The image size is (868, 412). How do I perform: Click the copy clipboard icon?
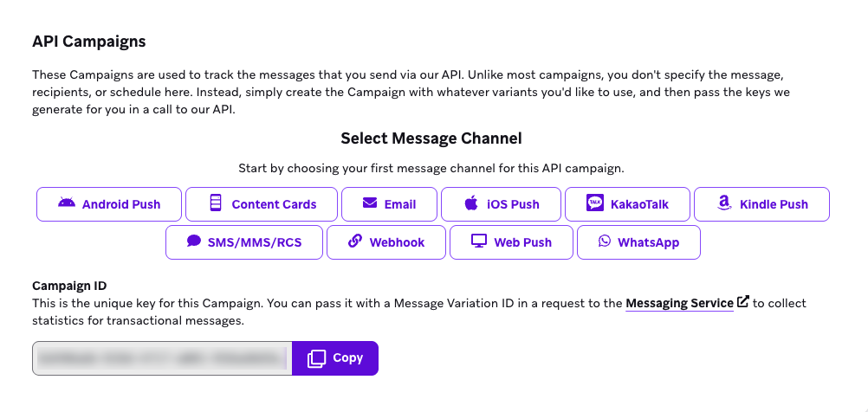(317, 357)
